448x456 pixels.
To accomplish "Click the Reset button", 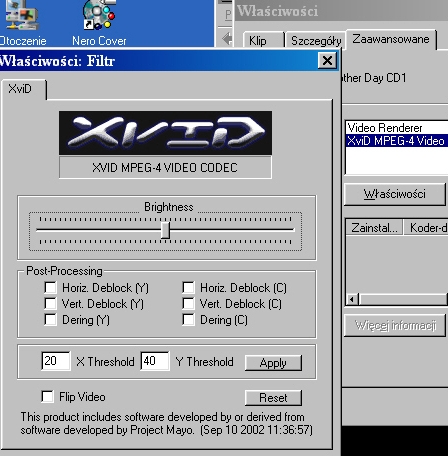I will 273,398.
